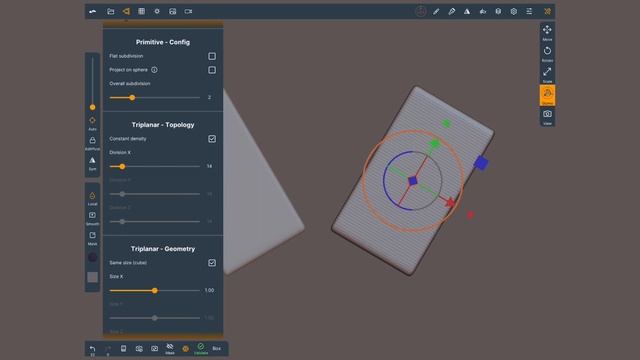Open the icon left of Layers cube
The height and width of the screenshot is (360, 640).
tap(482, 11)
